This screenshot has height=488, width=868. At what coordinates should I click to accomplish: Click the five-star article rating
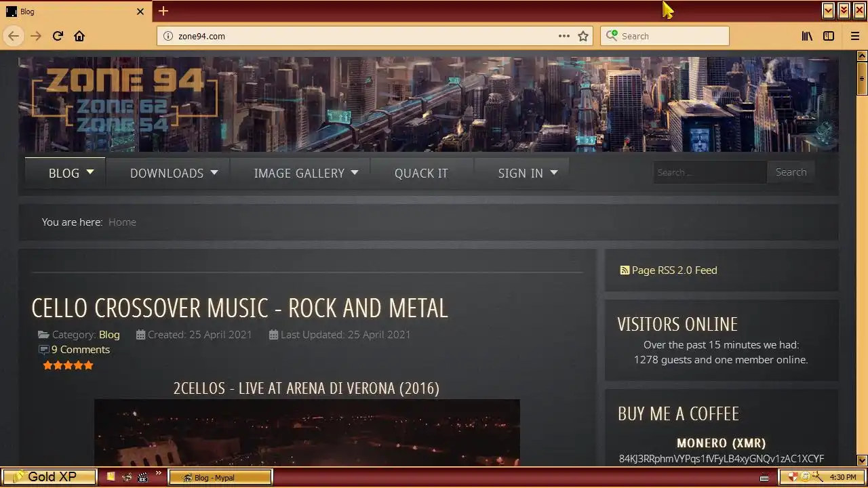click(x=68, y=365)
